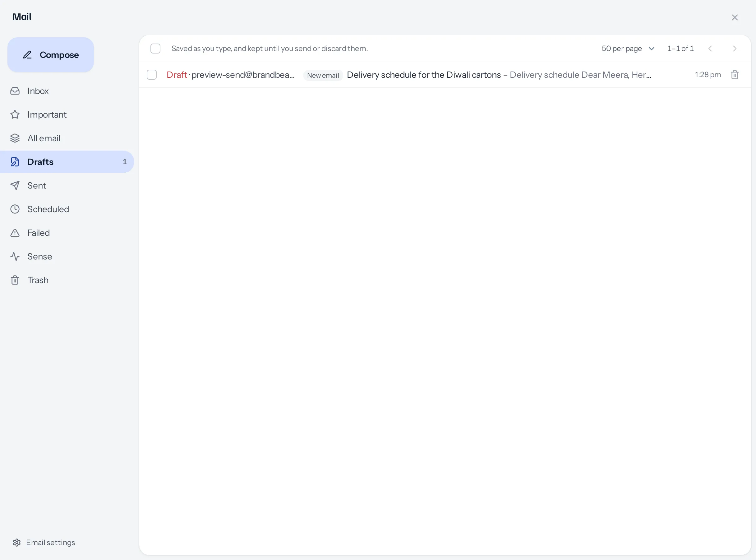Open the Sent folder label
This screenshot has height=560, width=756.
click(x=37, y=185)
